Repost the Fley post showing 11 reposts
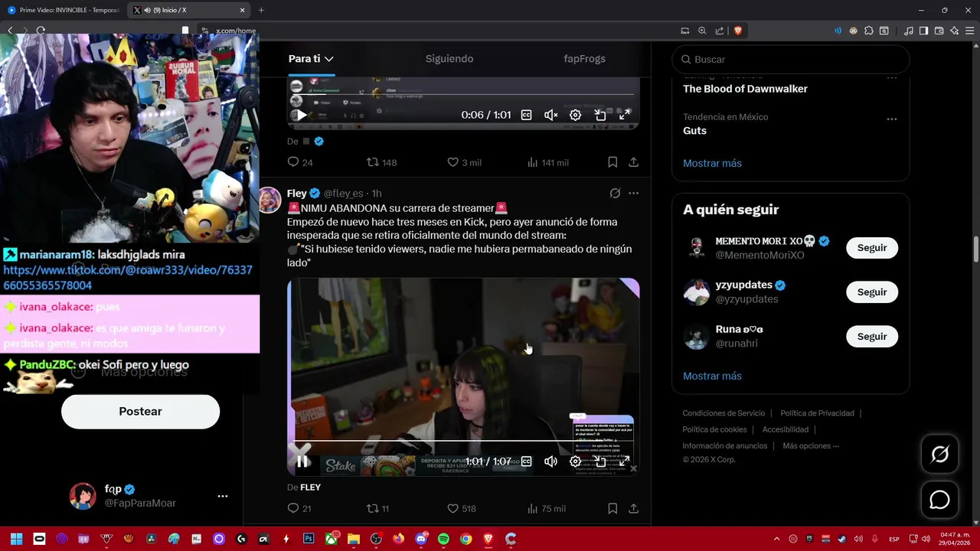 click(377, 508)
